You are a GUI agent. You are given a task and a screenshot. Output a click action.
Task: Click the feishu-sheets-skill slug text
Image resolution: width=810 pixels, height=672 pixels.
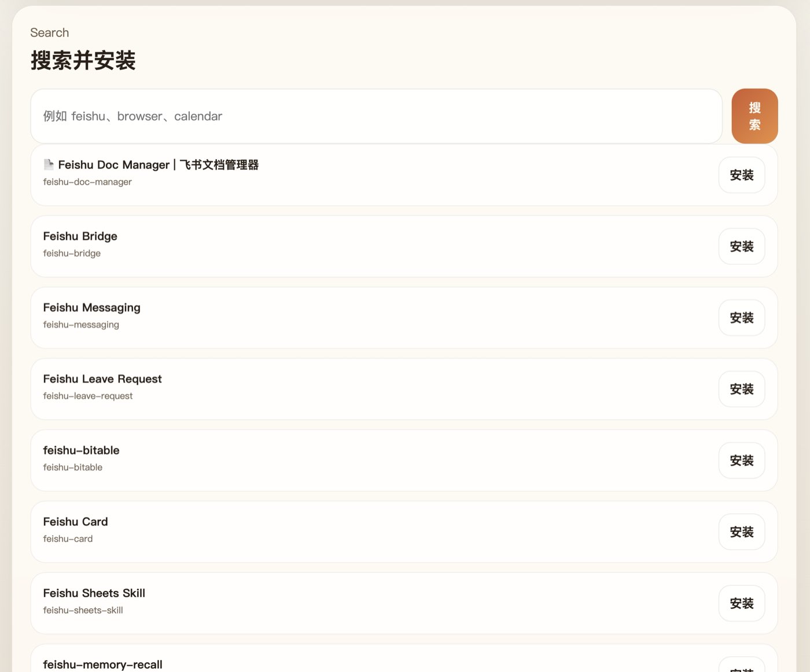83,610
